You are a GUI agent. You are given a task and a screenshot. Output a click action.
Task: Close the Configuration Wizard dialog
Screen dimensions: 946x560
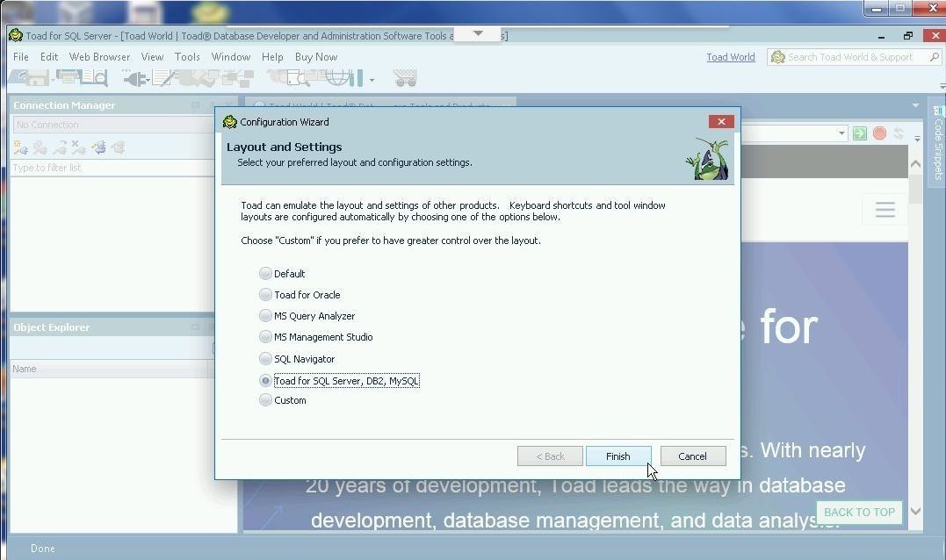tap(721, 122)
